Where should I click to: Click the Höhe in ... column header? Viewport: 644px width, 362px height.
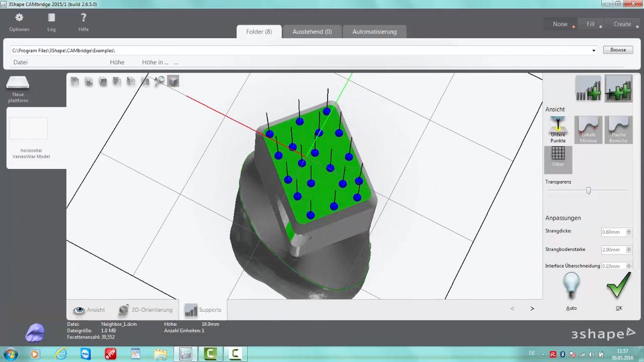click(155, 62)
